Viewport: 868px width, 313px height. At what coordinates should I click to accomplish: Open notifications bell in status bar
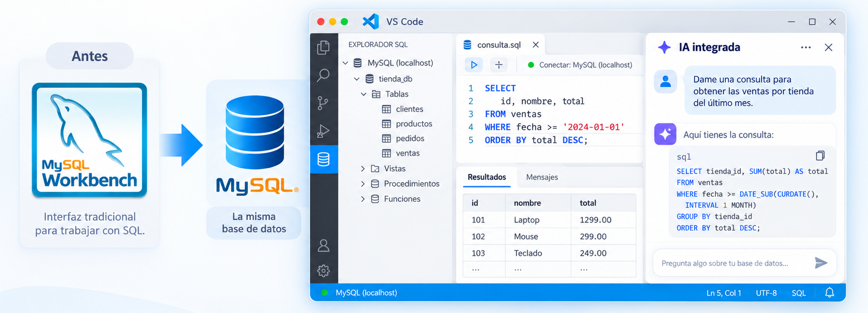(830, 293)
